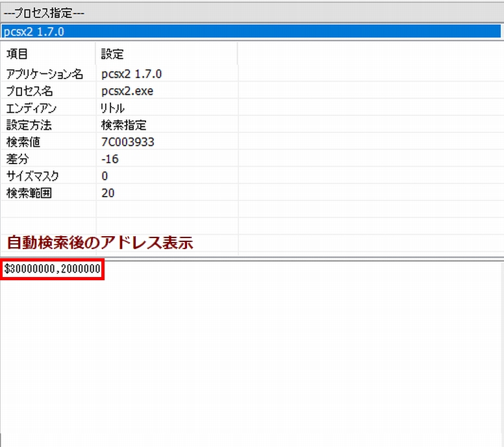Viewport: 504px width, 447px height.
Task: Select the エンディアン row label
Action: (31, 108)
